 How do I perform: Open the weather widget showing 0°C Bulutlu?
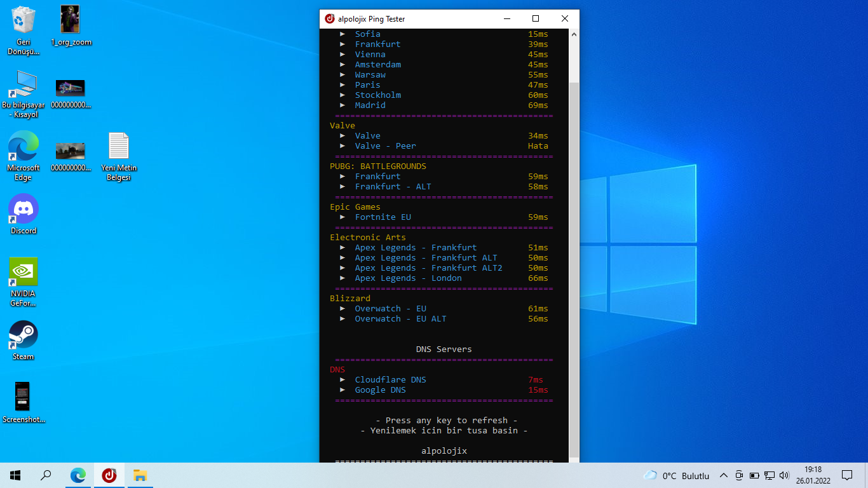tap(676, 475)
